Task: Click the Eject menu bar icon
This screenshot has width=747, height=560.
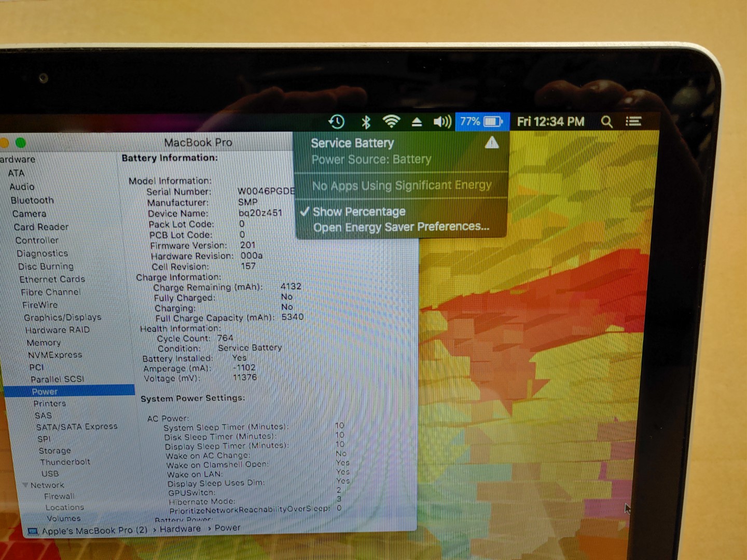Action: 417,122
